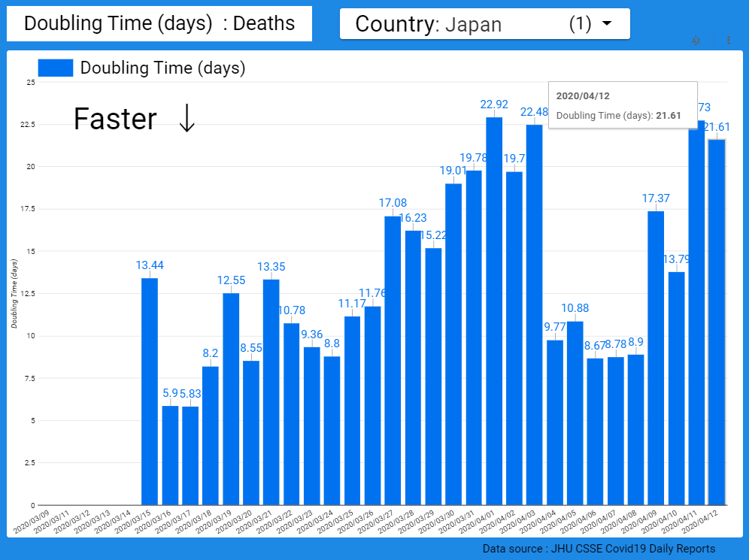
Task: Select the 2020/03/15 bar labeled 13.44
Action: point(150,391)
